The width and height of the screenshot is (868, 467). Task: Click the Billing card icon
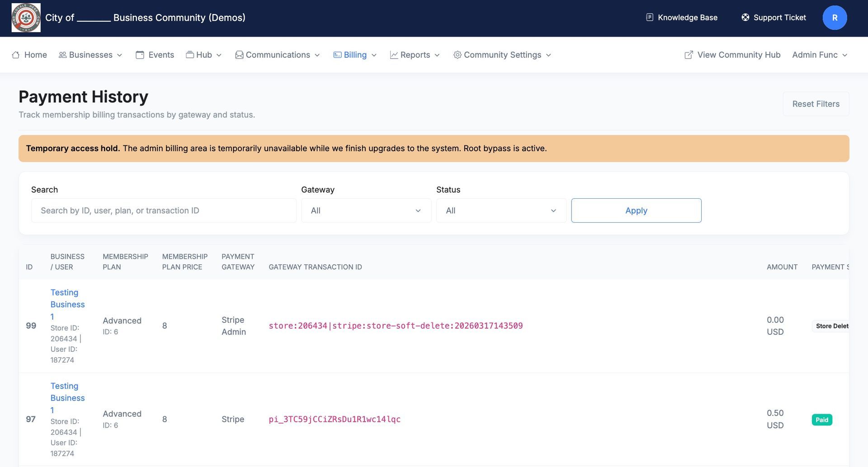coord(337,54)
